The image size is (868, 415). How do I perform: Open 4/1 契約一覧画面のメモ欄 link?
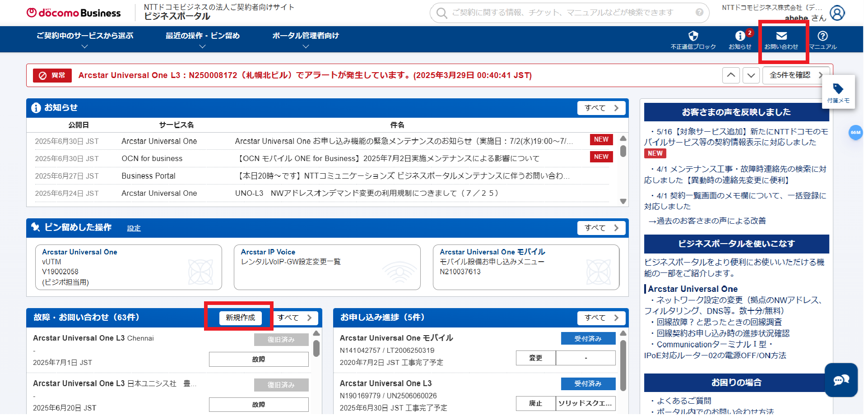(736, 201)
